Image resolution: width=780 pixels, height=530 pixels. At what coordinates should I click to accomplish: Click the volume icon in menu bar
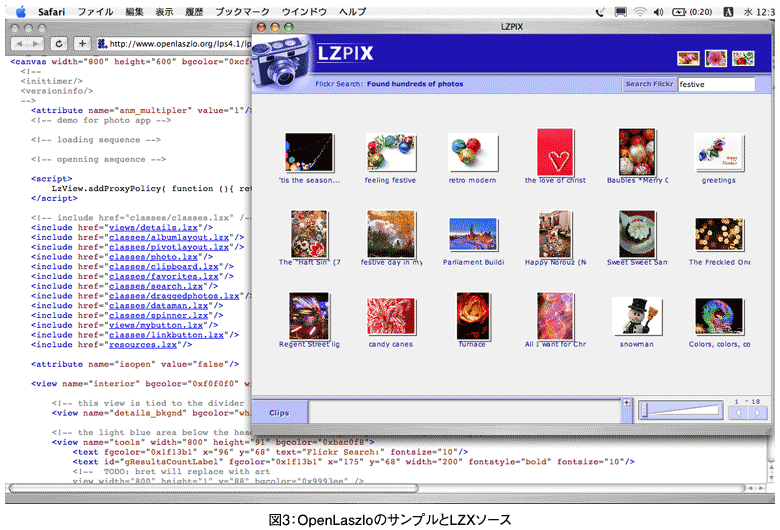pyautogui.click(x=658, y=11)
